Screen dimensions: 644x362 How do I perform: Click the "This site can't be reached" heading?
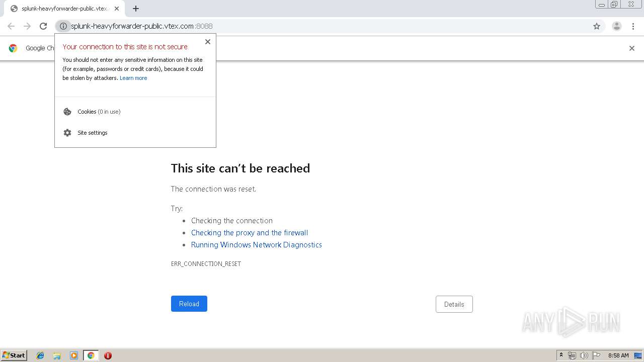(x=240, y=168)
